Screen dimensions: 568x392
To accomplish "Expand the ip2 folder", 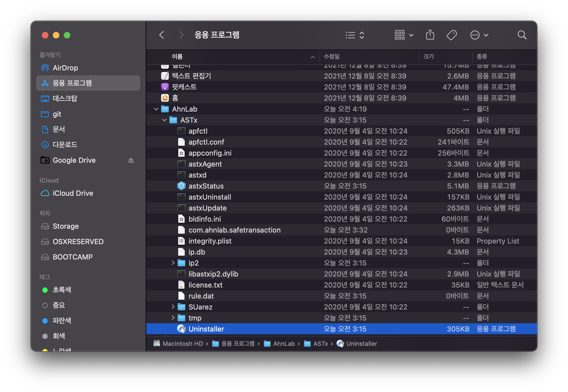I will coord(173,263).
